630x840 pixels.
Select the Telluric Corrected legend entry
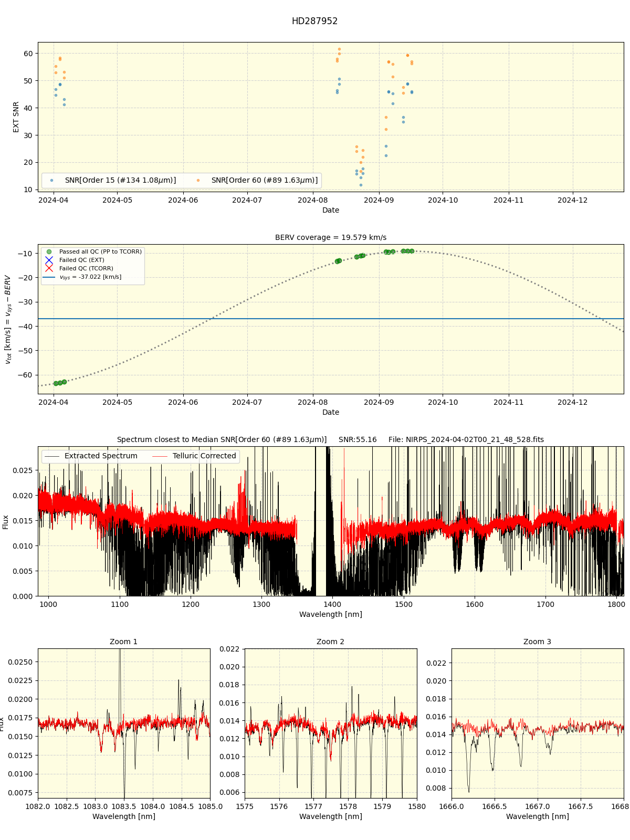click(x=194, y=456)
